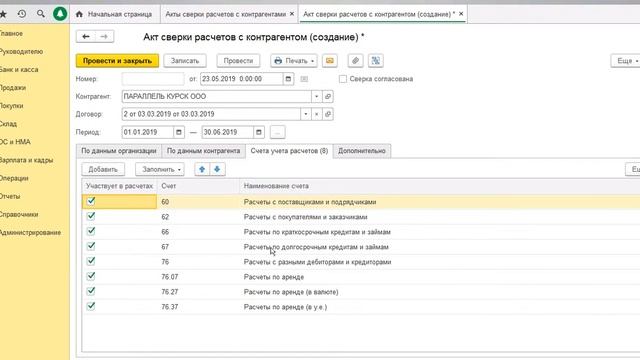Screen dimensions: 640x360
Task: Uncheck account 60 participation checkbox
Action: tap(91, 201)
